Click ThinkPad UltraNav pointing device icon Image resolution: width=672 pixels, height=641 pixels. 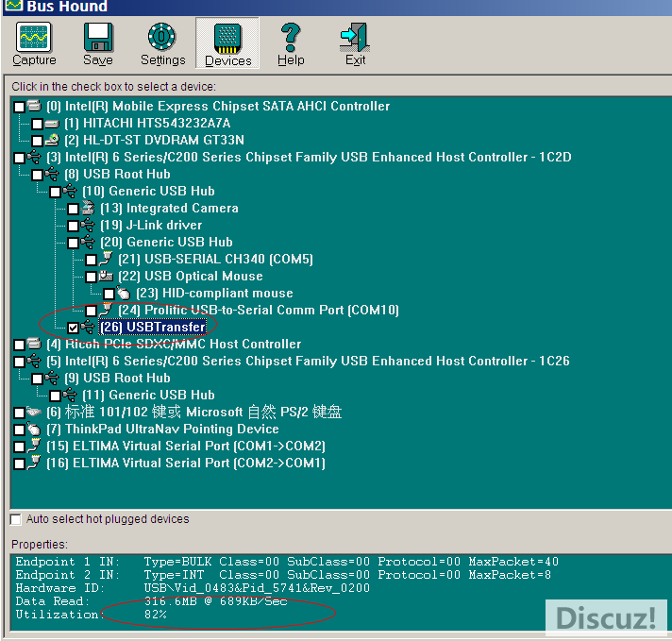coord(34,429)
